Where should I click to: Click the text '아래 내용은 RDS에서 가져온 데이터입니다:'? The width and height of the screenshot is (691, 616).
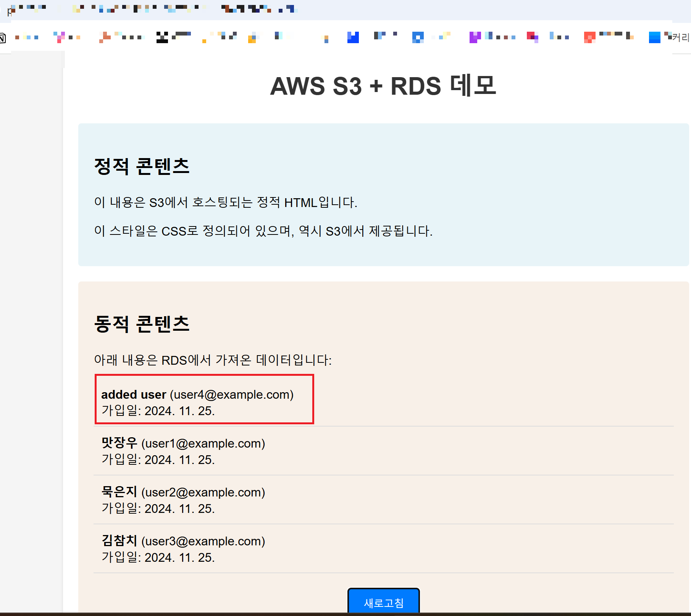213,360
